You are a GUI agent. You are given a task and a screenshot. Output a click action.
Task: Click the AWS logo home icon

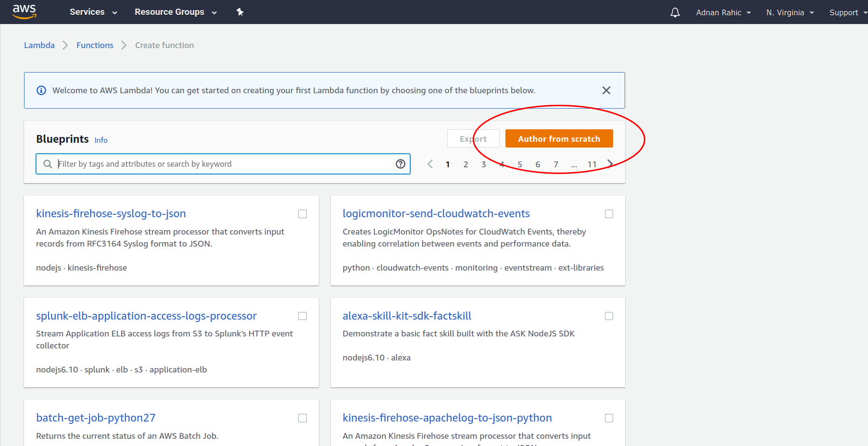coord(25,12)
